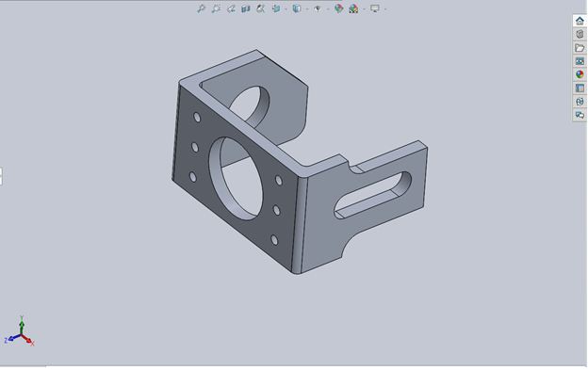Screen dimensions: 588x370
Task: Expand the View Orientation dropdown arrow
Action: [x=286, y=9]
